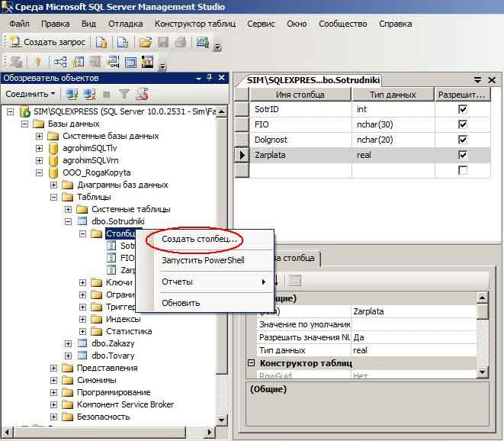The image size is (504, 441).
Task: Uncheck Allow Nulls for Dolgnost column
Action: point(463,140)
